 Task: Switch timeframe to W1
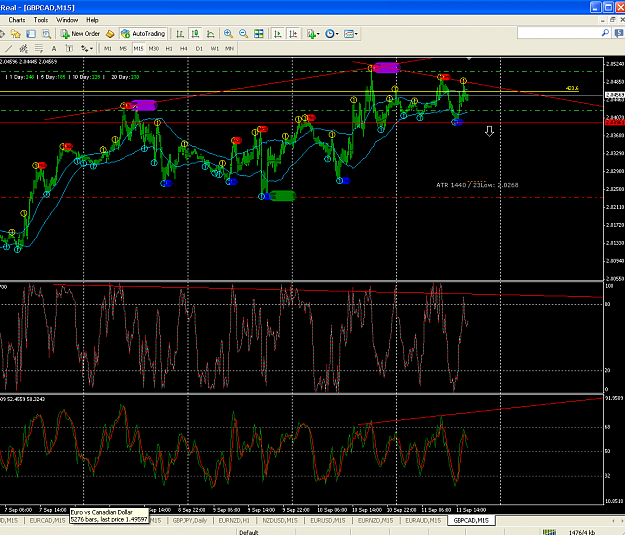[x=214, y=49]
